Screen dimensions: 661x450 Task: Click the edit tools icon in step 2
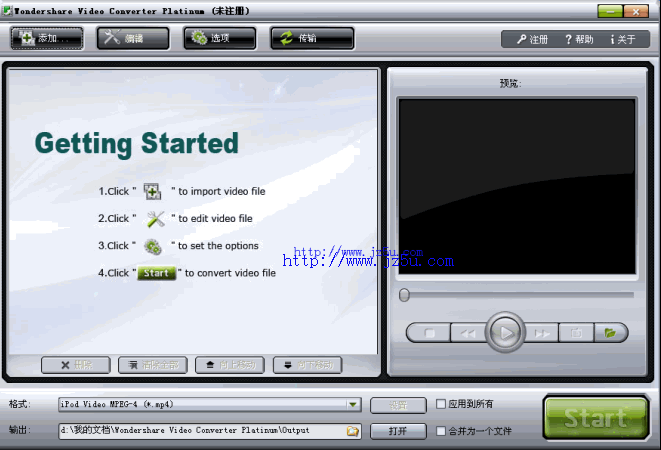(156, 219)
